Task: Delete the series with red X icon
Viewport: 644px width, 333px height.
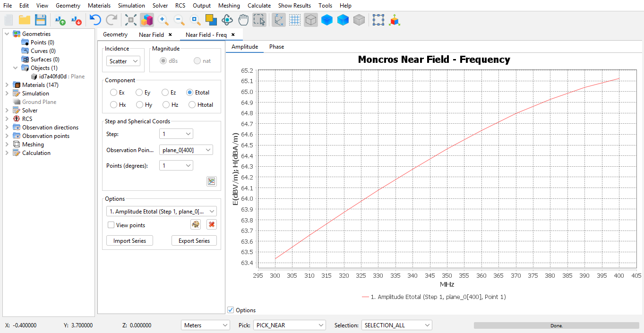Action: [212, 225]
